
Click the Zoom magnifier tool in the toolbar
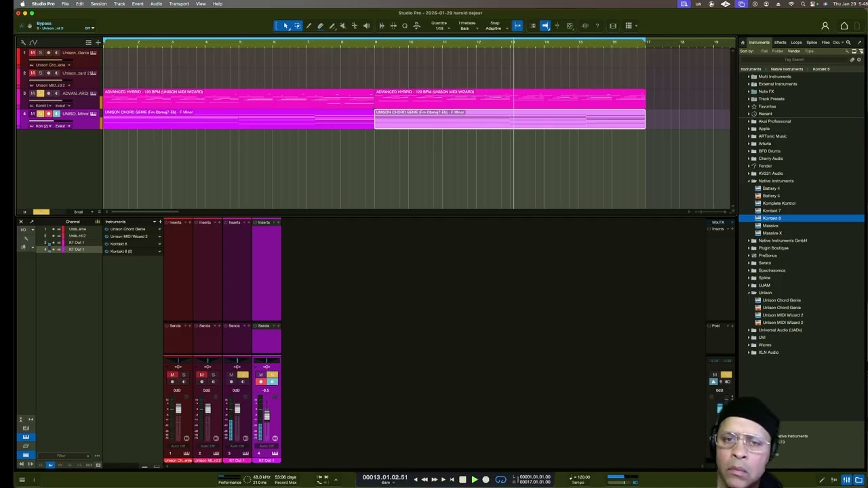point(405,26)
